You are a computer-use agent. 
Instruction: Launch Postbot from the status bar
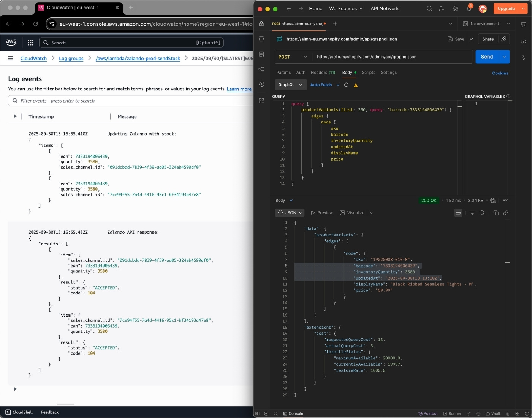428,413
